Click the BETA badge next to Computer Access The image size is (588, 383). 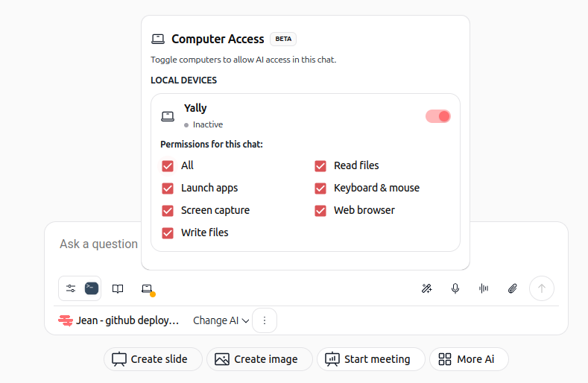coord(283,39)
